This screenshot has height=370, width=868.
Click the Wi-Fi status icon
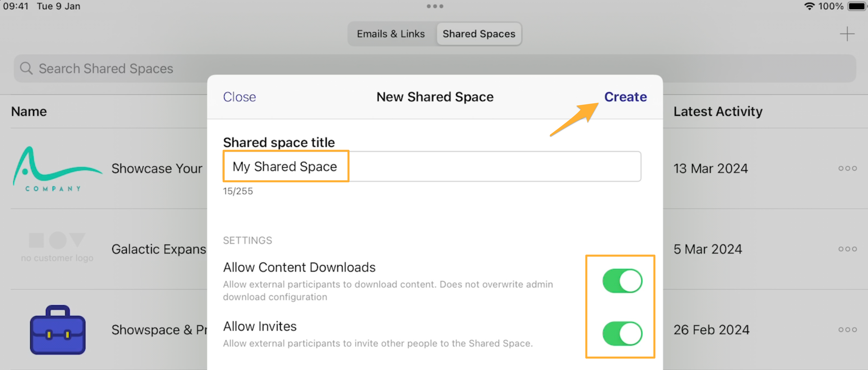[809, 6]
